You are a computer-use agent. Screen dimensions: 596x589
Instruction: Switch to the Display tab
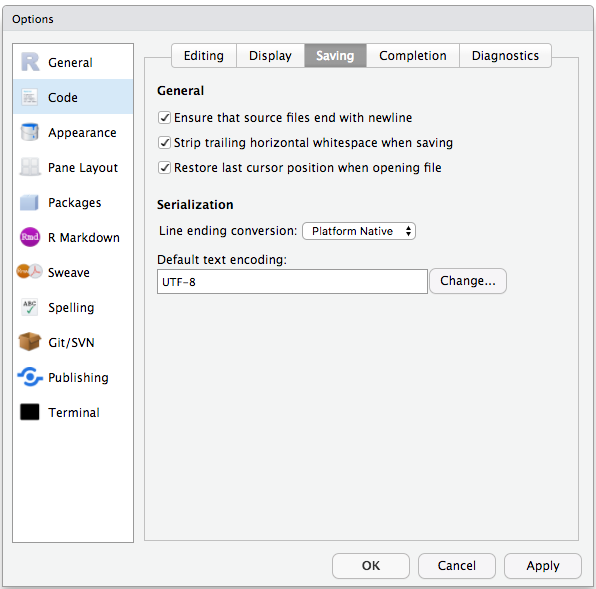270,55
